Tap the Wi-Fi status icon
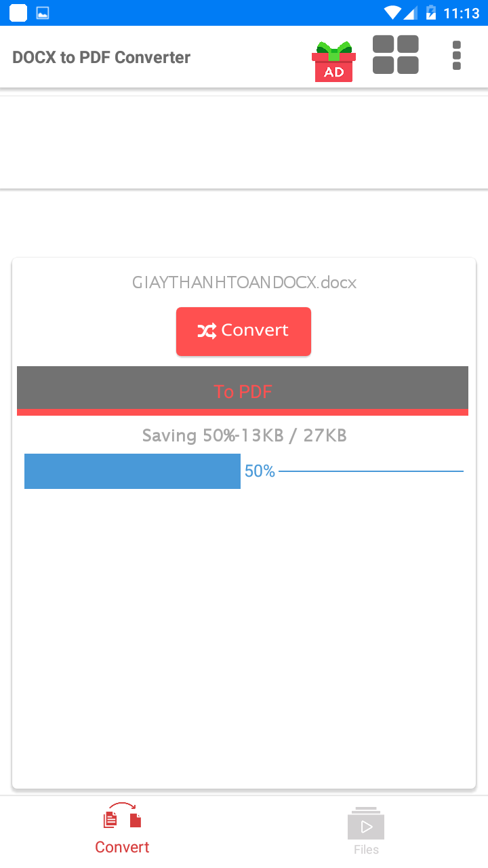Screen dimensions: 488x868 click(x=392, y=13)
